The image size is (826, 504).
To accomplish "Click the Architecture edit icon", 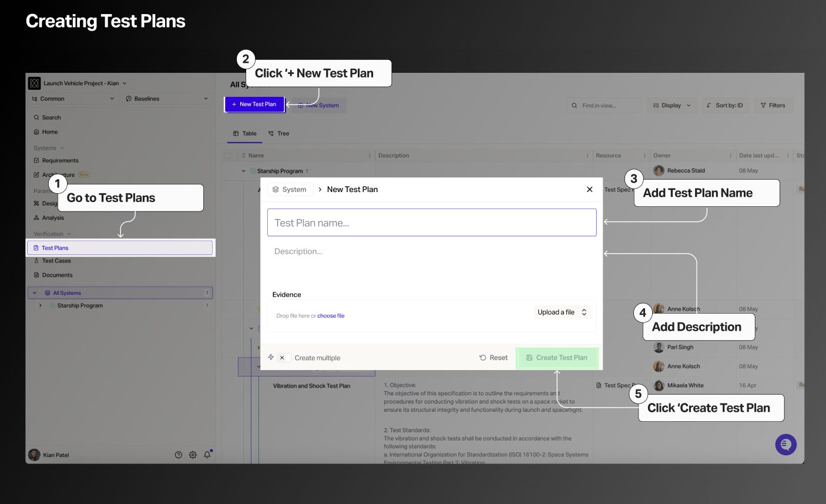I will pos(36,174).
